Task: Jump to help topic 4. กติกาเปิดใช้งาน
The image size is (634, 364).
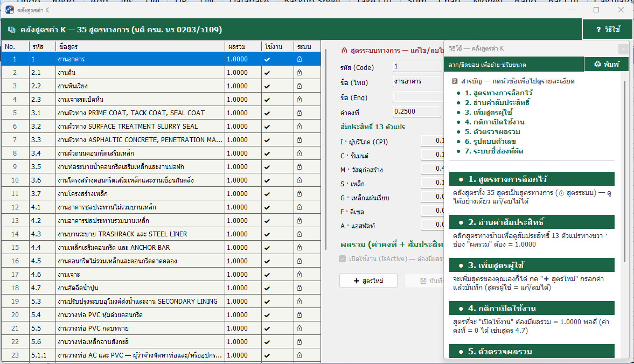Action: [494, 122]
